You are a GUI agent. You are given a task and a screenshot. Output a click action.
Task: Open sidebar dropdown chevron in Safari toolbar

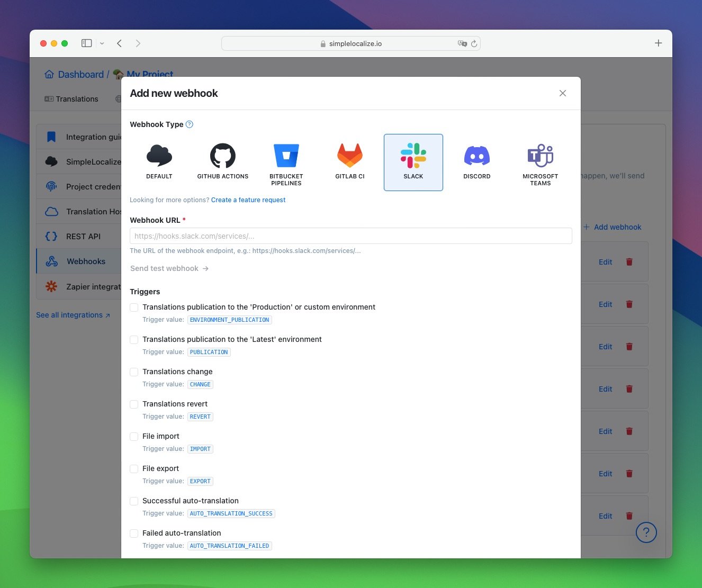click(x=102, y=43)
